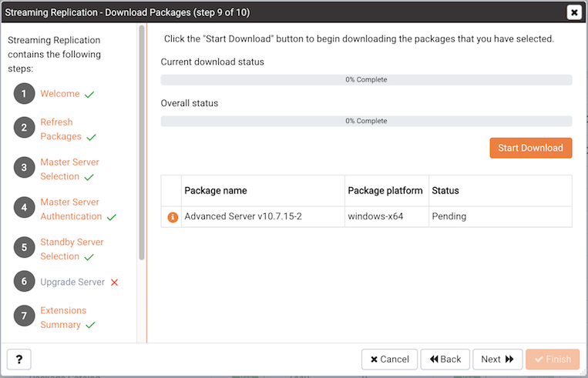This screenshot has width=588, height=378.
Task: Click the red X next to Upgrade Server
Action: (114, 283)
